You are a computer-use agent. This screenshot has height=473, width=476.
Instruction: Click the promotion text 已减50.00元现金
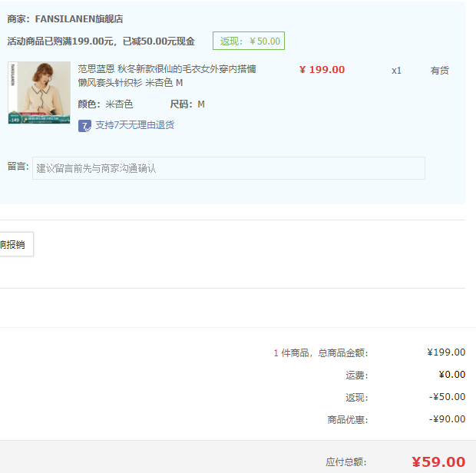point(158,41)
